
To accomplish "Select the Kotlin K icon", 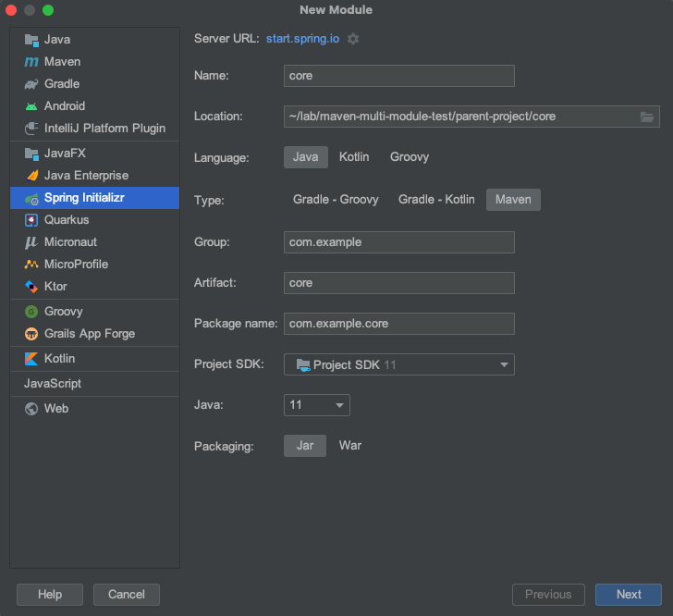I will (x=31, y=359).
